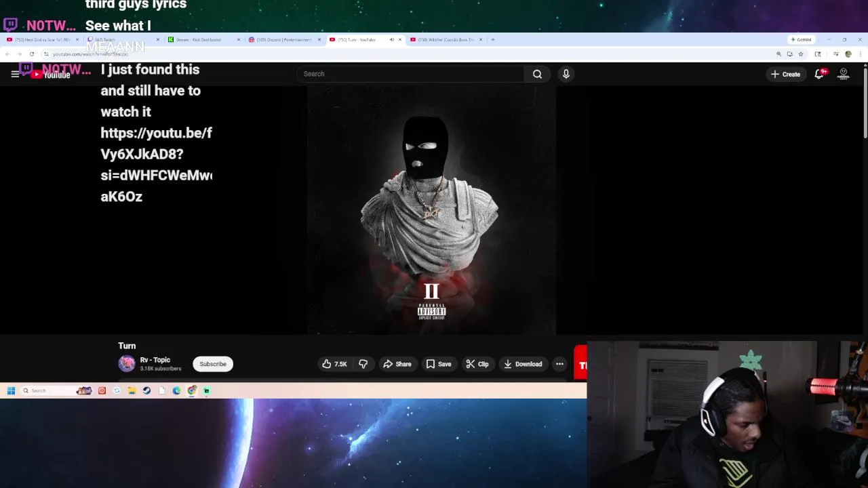
Task: Save the video to a playlist
Action: 438,364
